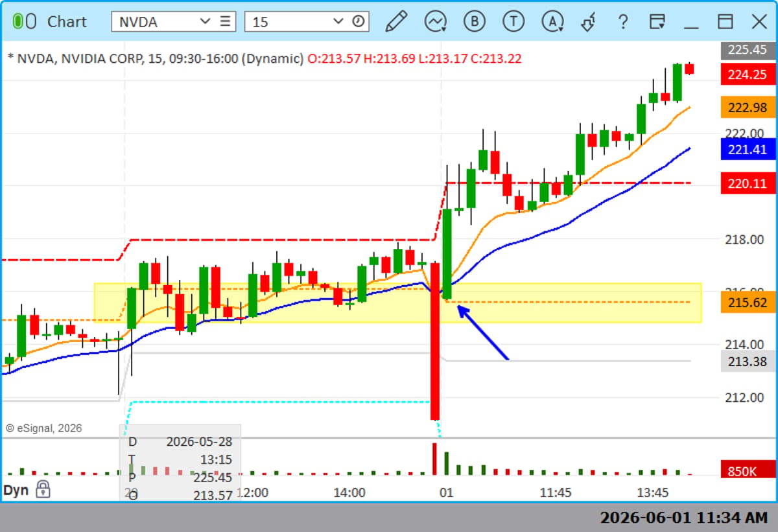778x532 pixels.
Task: Click the 225.45 gray price label
Action: (748, 49)
